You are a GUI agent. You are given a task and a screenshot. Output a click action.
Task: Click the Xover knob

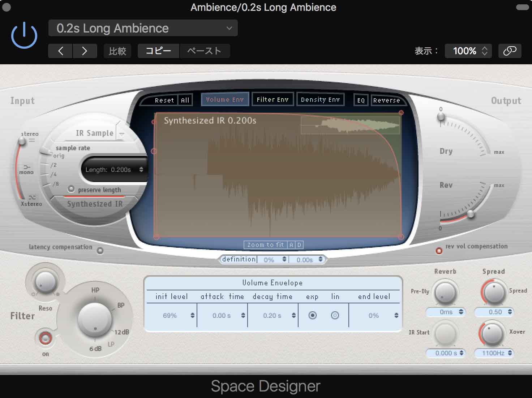[492, 334]
